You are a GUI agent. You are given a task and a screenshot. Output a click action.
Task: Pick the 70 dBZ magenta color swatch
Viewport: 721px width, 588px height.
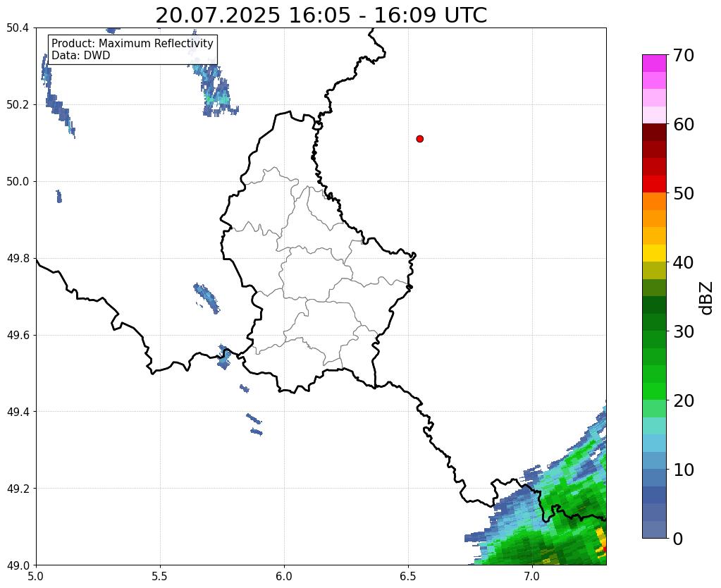point(654,63)
